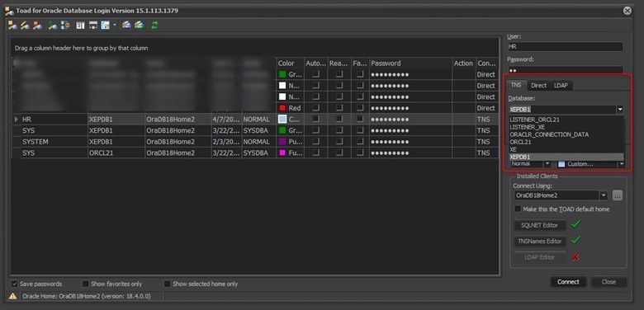Toggle Auto checkbox in HR row
Viewport: 644px width, 310px height.
pyautogui.click(x=316, y=119)
